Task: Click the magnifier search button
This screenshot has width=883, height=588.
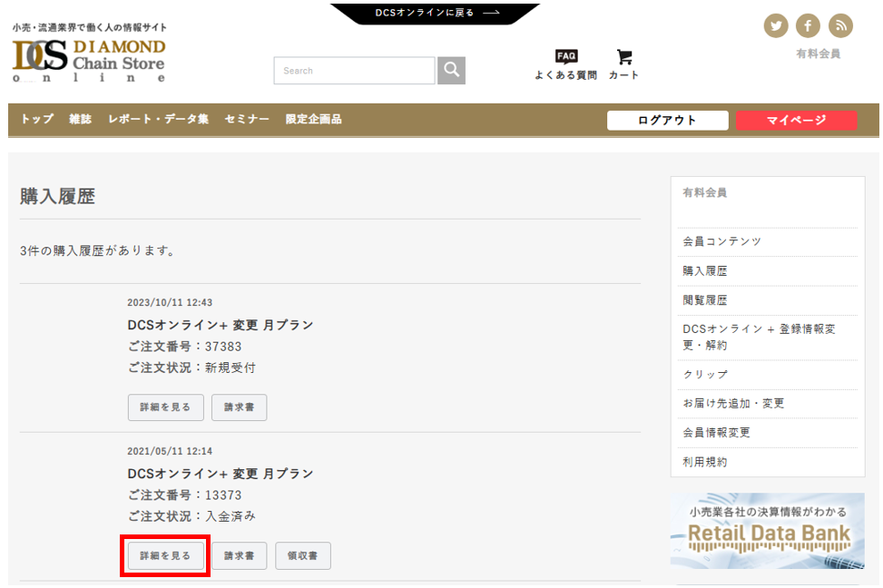Action: click(x=451, y=70)
